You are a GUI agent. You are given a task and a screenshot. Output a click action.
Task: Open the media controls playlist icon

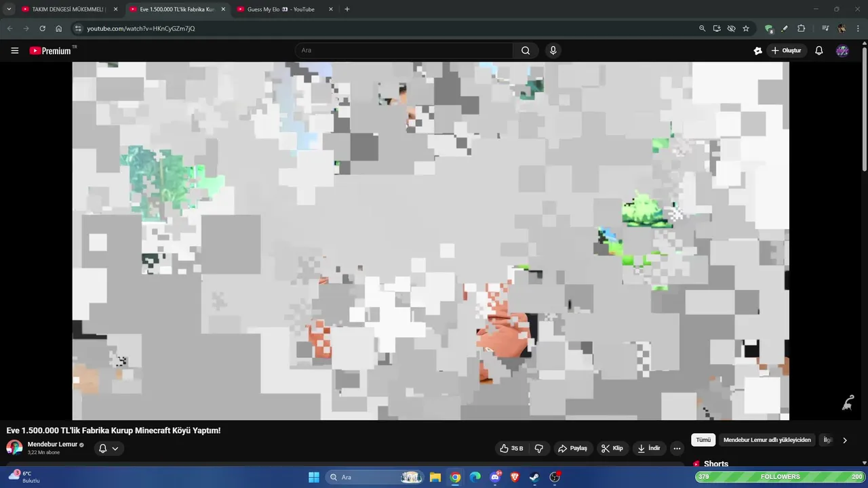(x=825, y=28)
